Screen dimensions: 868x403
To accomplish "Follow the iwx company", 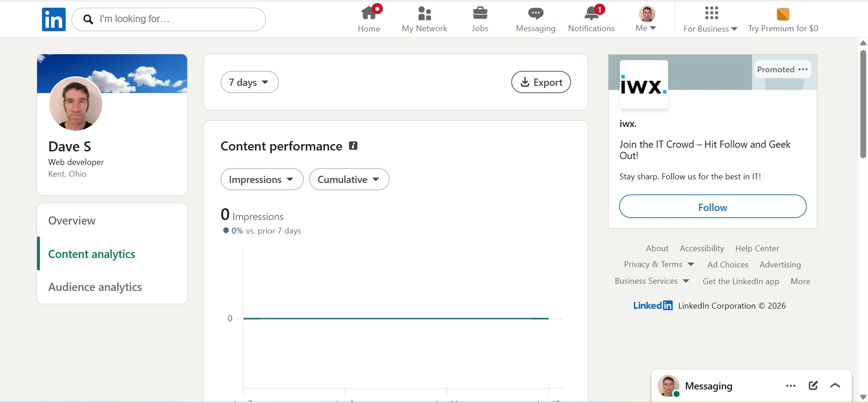I will coord(713,207).
